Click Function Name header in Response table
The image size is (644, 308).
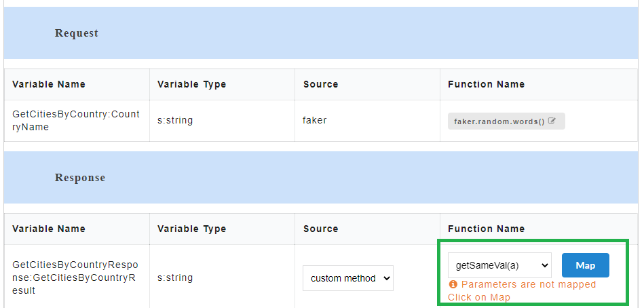click(487, 229)
